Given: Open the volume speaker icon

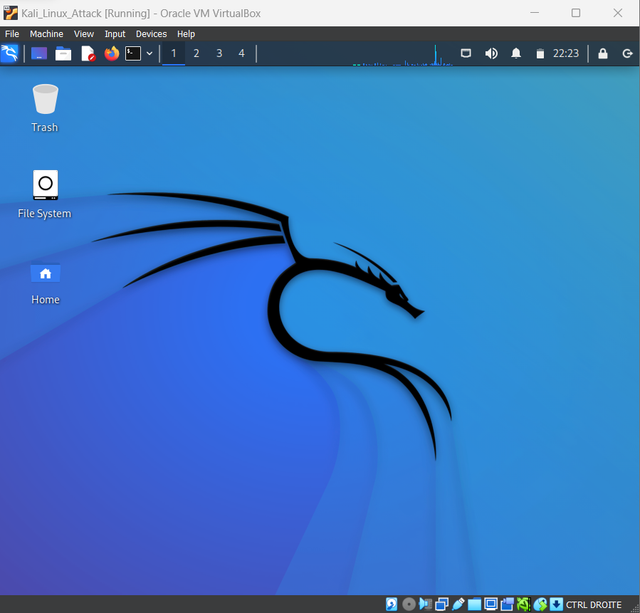Looking at the screenshot, I should point(491,53).
